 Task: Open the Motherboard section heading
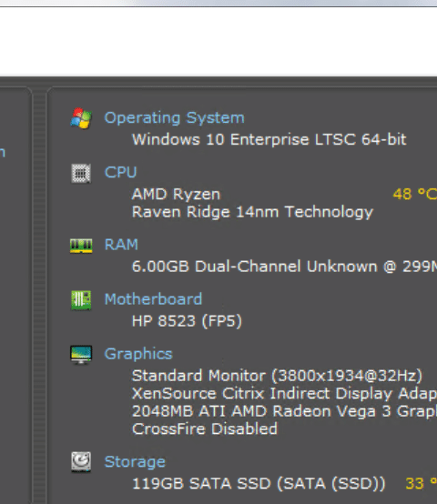[x=153, y=299]
